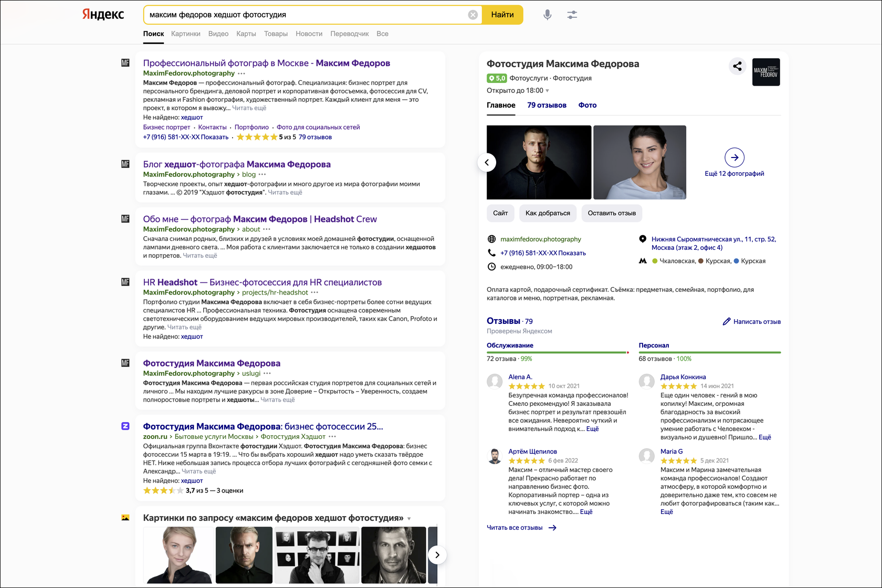The width and height of the screenshot is (882, 588).
Task: Open result Профессиональный фотограф в Москве
Action: (267, 63)
